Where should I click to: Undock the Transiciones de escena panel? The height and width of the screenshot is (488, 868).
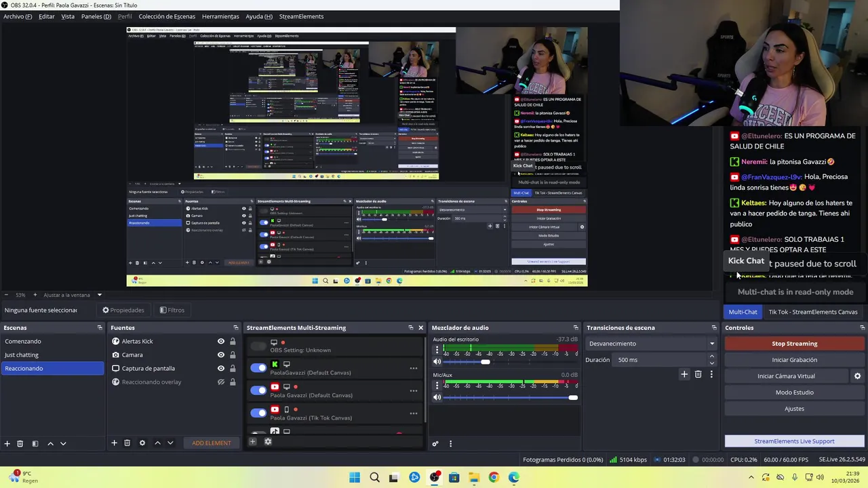[713, 327]
